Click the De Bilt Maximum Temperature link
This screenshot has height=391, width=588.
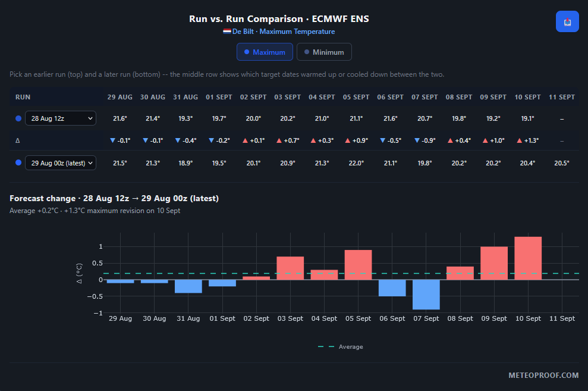(284, 32)
